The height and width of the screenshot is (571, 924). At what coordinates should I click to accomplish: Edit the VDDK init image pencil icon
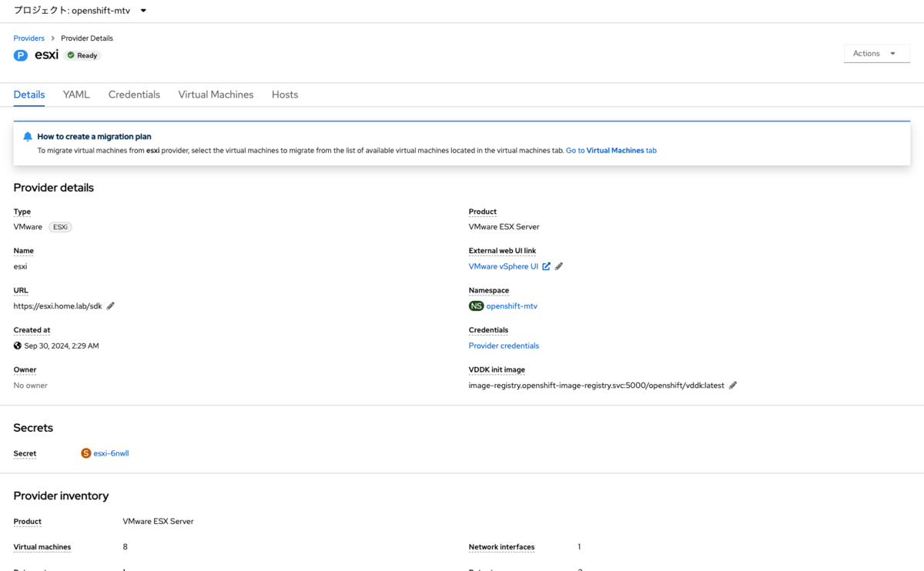pyautogui.click(x=733, y=385)
